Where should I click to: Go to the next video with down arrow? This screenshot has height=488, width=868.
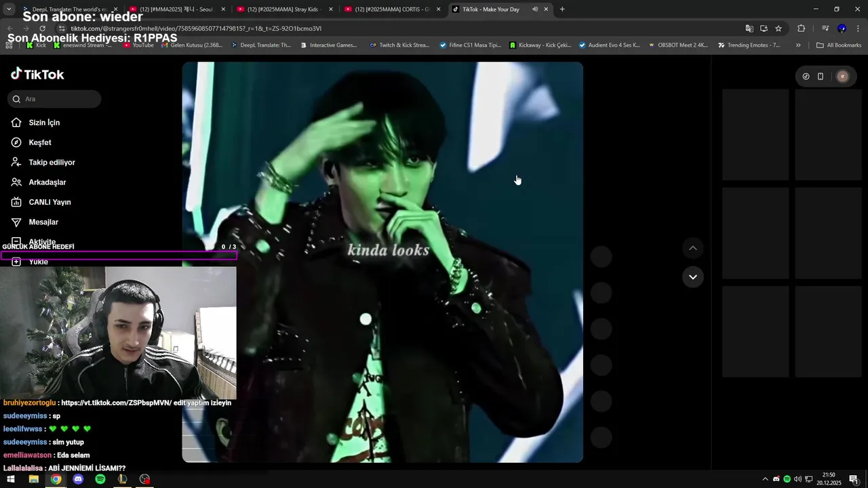pyautogui.click(x=692, y=277)
